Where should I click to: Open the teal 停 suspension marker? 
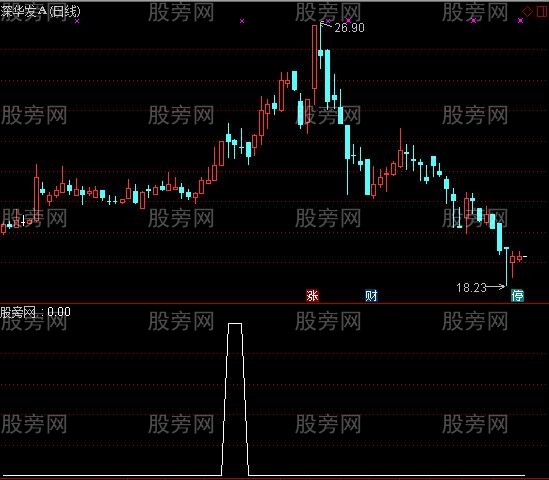[517, 296]
